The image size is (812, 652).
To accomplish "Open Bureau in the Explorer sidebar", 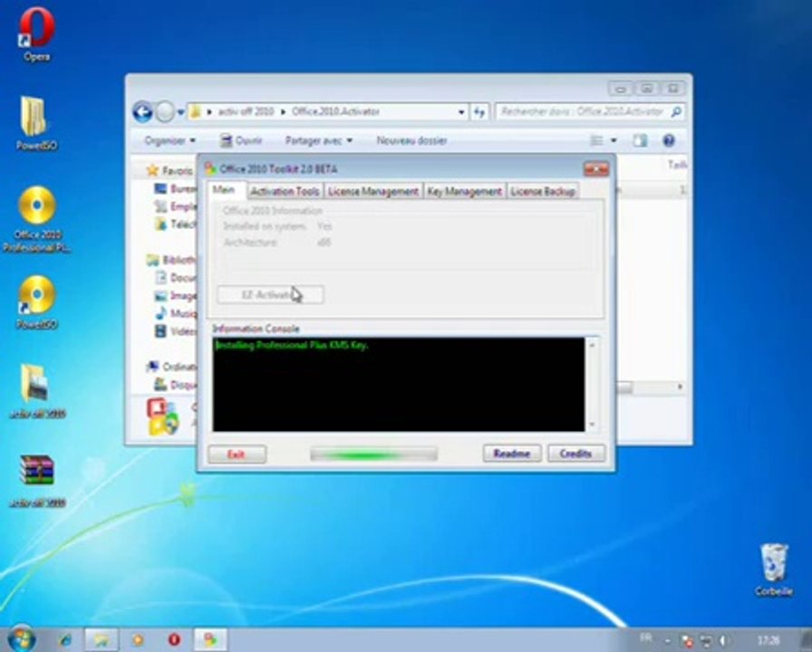I will 176,189.
